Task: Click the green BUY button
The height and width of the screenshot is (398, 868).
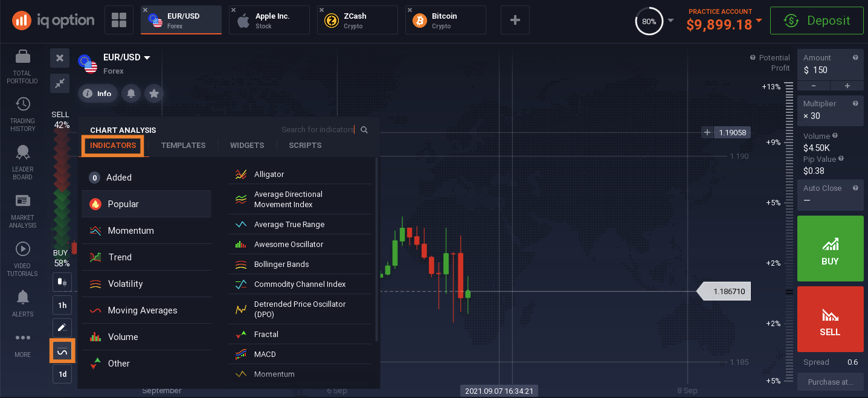Action: 831,248
